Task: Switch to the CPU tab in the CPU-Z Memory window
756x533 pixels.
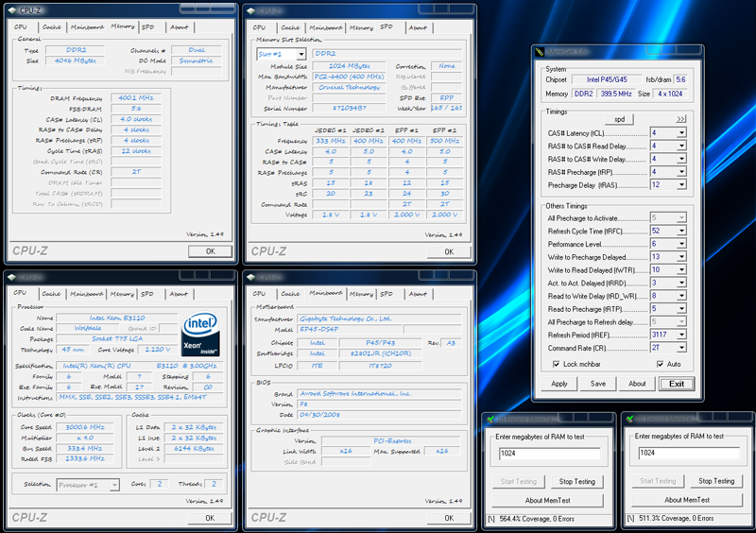Action: [21, 27]
